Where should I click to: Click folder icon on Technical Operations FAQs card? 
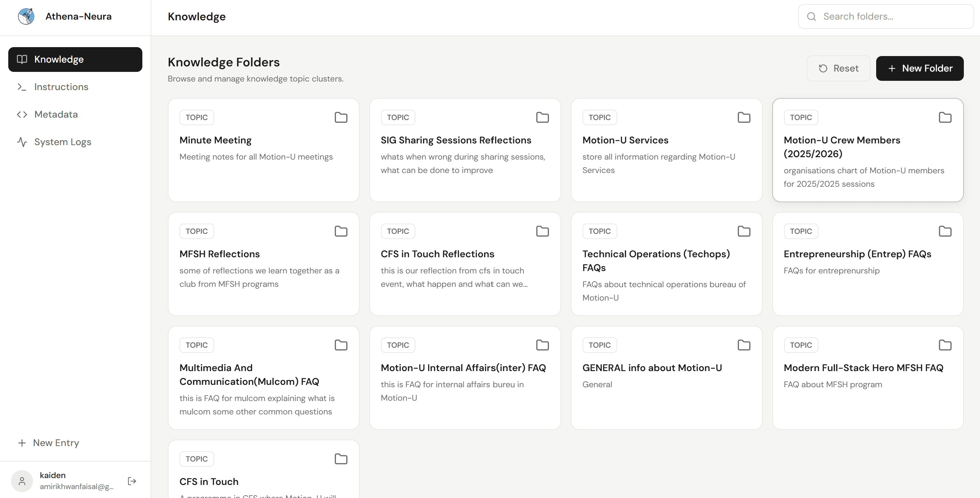pyautogui.click(x=744, y=231)
